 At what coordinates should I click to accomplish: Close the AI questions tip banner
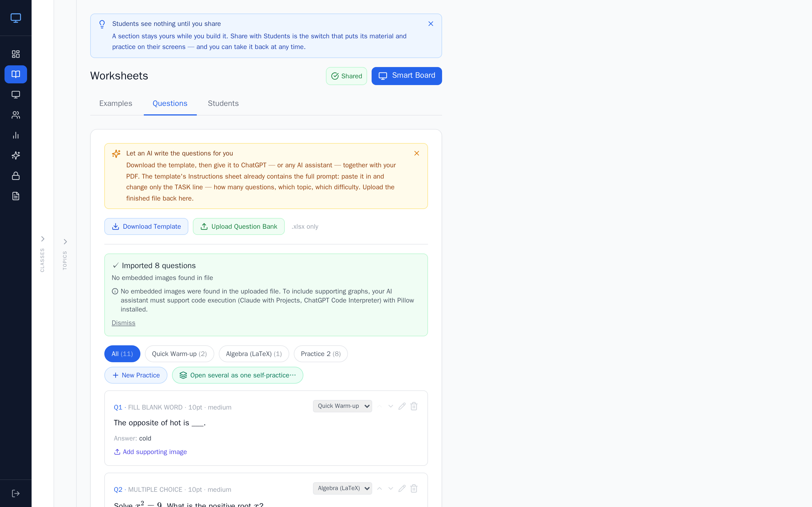pyautogui.click(x=416, y=153)
